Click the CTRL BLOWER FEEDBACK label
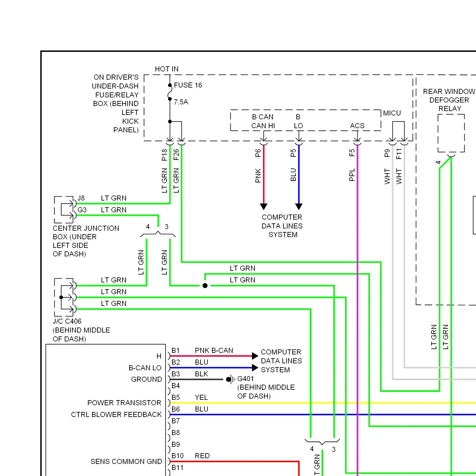Screen dimensions: 476x476 coord(116,414)
